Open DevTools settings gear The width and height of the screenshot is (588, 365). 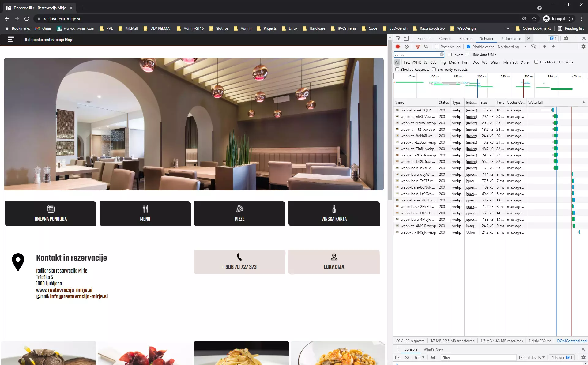(566, 39)
